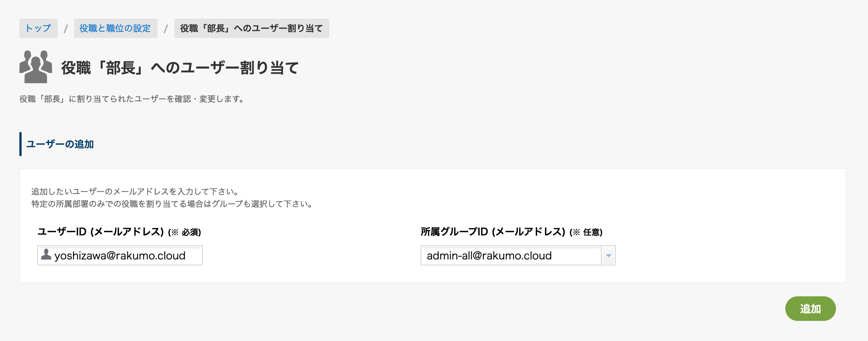This screenshot has width=868, height=341.
Task: Click the first breadcrumb slash separator
Action: 66,29
